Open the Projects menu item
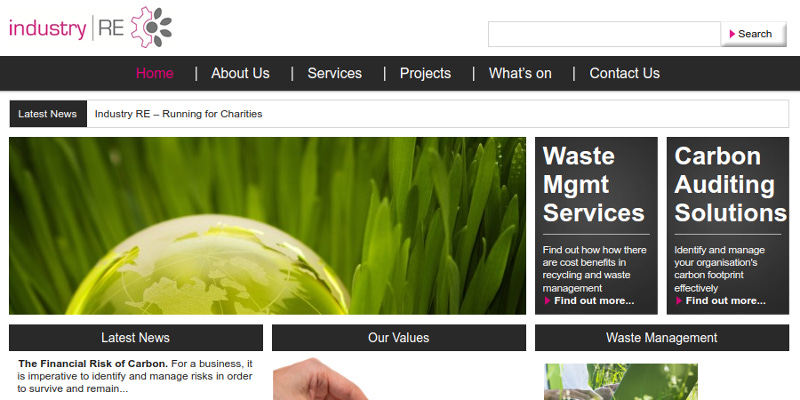 (426, 73)
